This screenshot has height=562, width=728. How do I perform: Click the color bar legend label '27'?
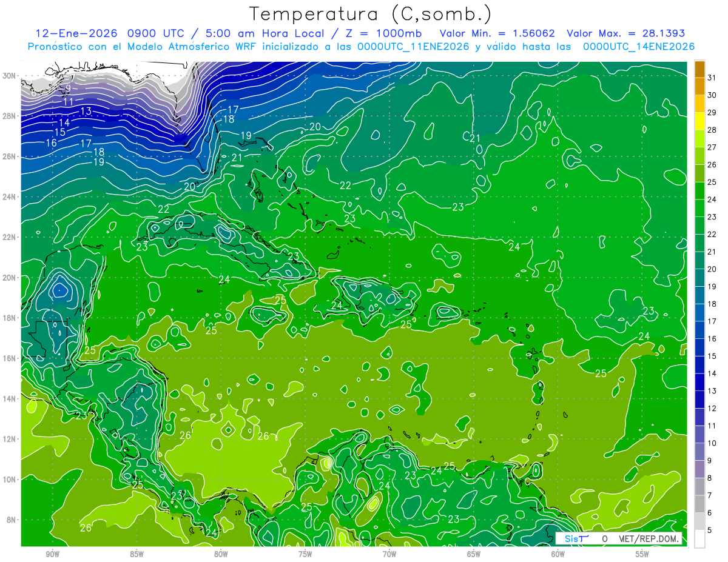tap(712, 147)
